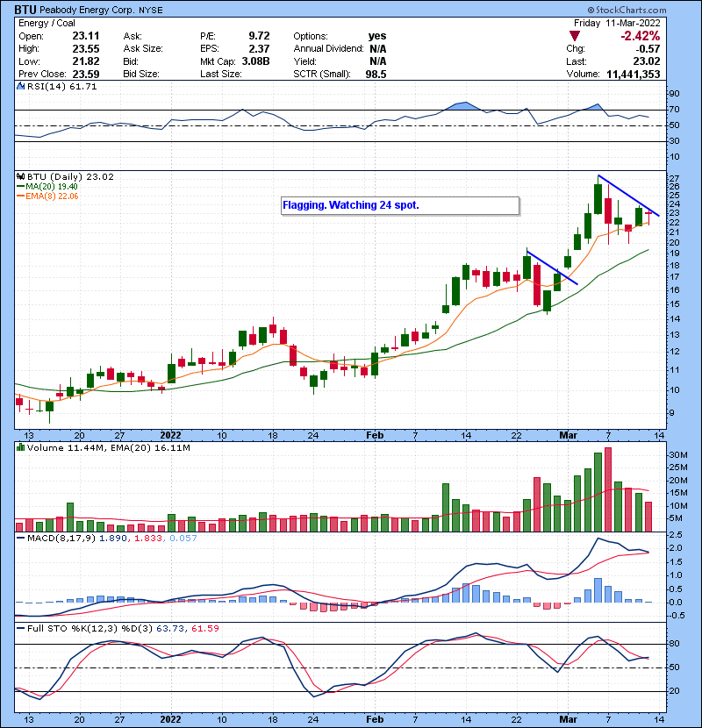Screen dimensions: 702x728
Task: Select the BTU ticker symbol in the header
Action: [x=25, y=10]
